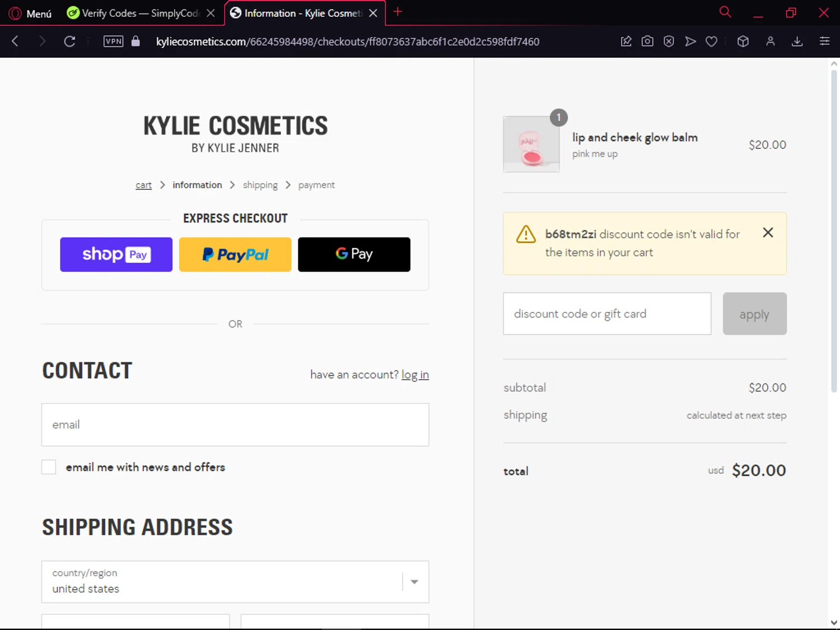Open the downloads icon
Image resolution: width=840 pixels, height=630 pixels.
tap(797, 41)
